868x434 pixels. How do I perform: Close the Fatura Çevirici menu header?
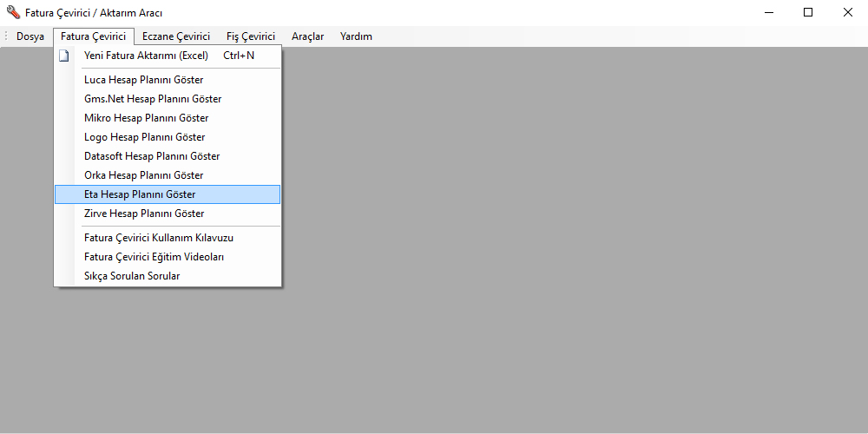[94, 36]
